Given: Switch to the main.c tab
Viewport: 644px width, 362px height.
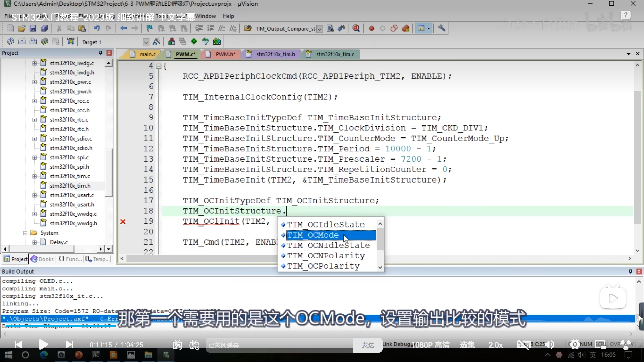Looking at the screenshot, I should pyautogui.click(x=147, y=54).
